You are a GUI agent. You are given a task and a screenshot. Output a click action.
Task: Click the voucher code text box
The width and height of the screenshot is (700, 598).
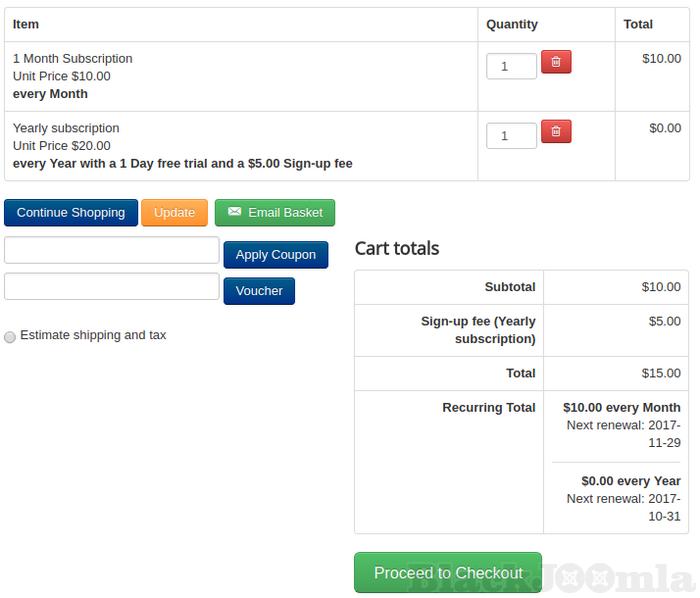tap(112, 286)
